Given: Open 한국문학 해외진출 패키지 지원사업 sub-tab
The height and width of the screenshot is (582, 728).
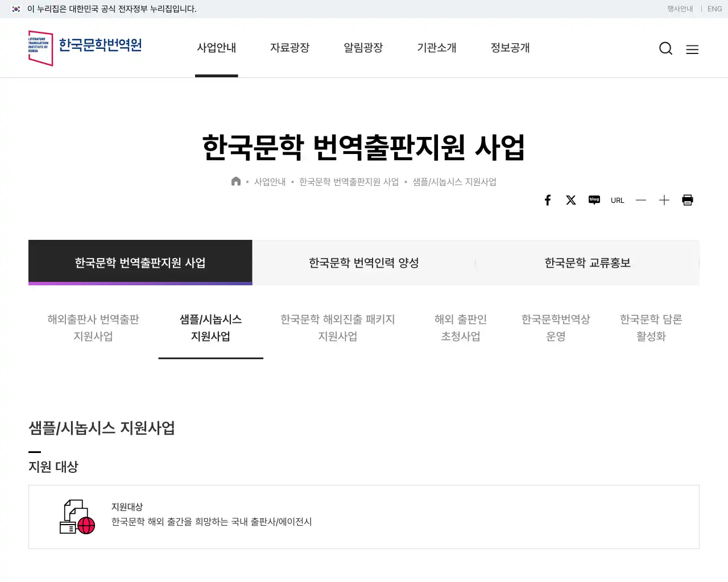Looking at the screenshot, I should pos(338,328).
